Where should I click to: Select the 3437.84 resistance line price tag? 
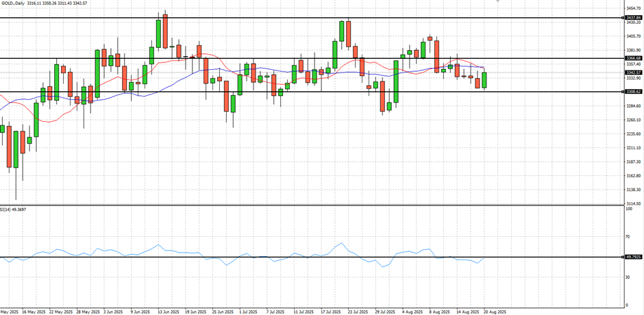[x=633, y=17]
